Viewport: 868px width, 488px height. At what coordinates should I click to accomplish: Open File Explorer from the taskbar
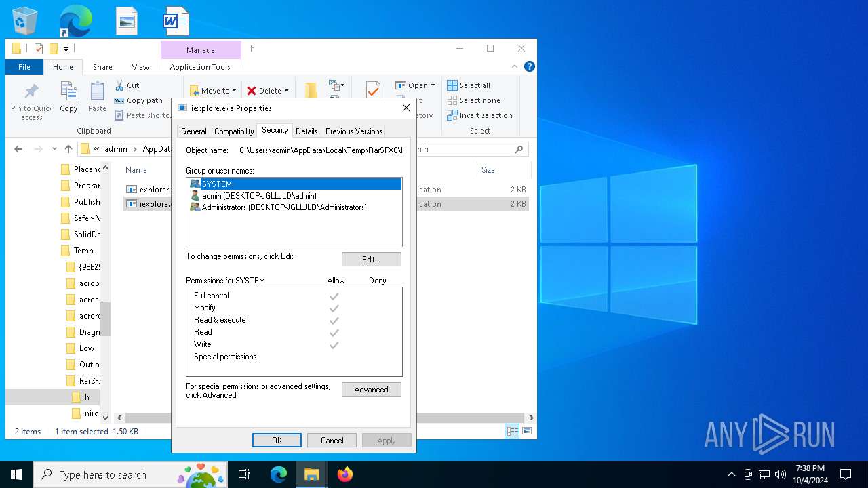pyautogui.click(x=312, y=474)
